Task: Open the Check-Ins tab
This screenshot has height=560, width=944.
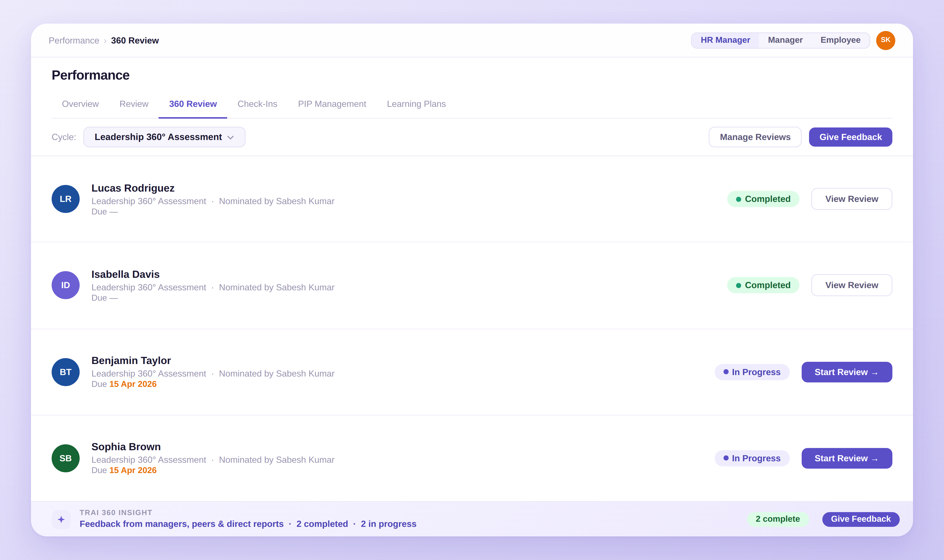Action: [257, 104]
